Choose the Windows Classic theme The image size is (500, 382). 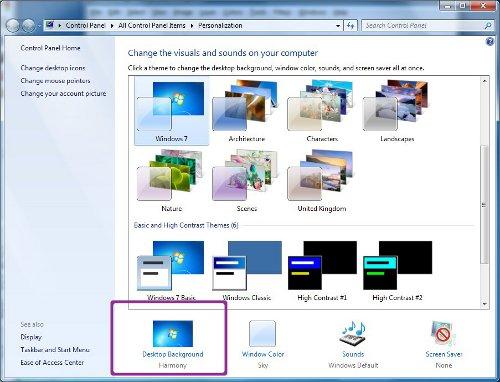[246, 271]
